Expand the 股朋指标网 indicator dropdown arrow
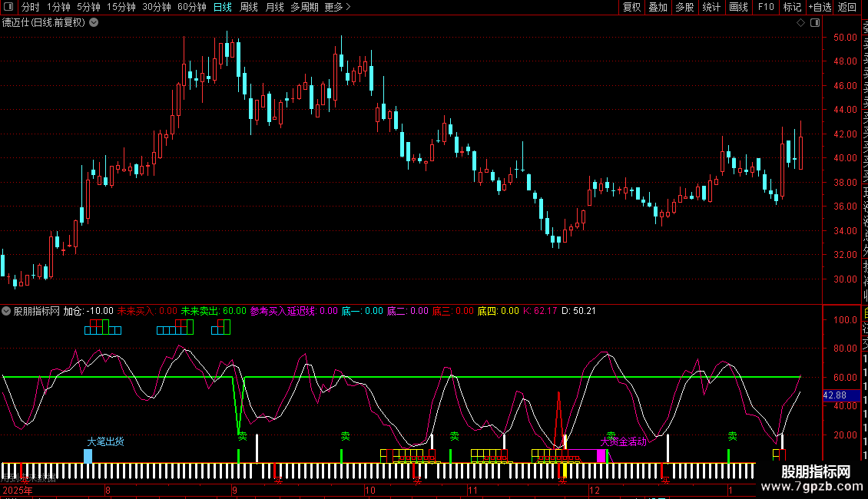Viewport: 868px width, 499px height. (x=7, y=312)
